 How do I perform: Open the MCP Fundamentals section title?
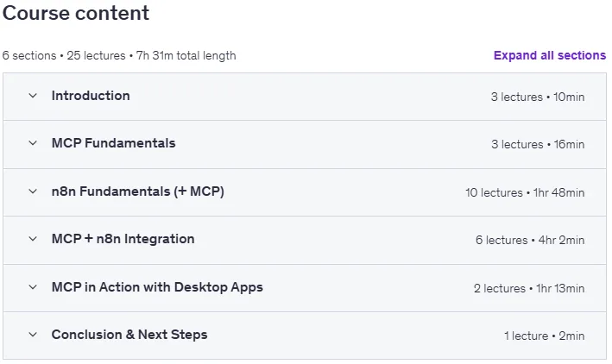pos(114,143)
